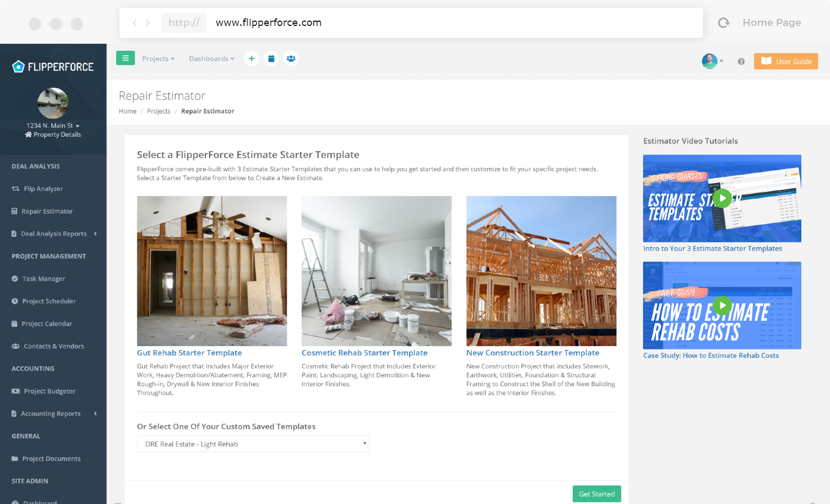830x504 pixels.
Task: Open the Dashboards dropdown menu
Action: tap(211, 59)
